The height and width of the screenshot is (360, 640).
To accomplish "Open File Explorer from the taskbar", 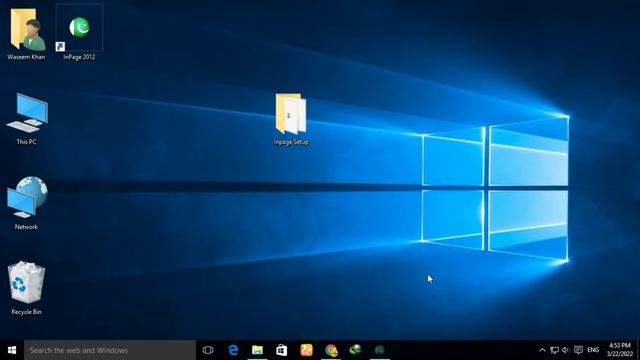I will pyautogui.click(x=257, y=350).
